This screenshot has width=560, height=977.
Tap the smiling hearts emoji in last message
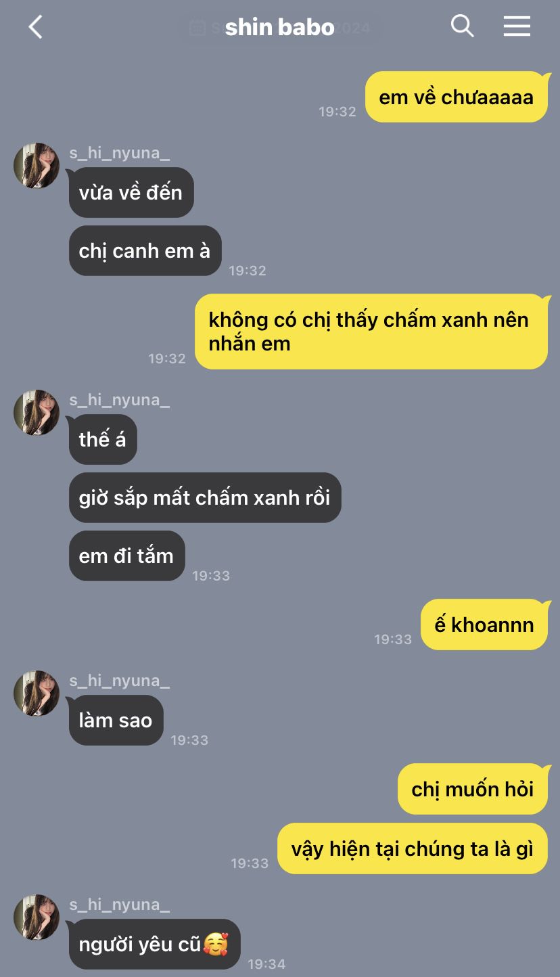[216, 944]
